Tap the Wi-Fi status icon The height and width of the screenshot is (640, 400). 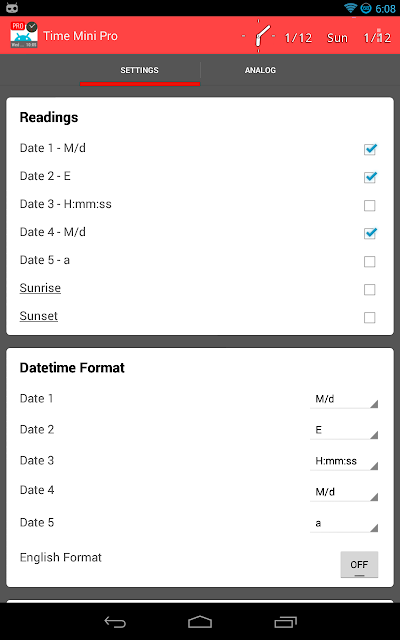coord(350,8)
